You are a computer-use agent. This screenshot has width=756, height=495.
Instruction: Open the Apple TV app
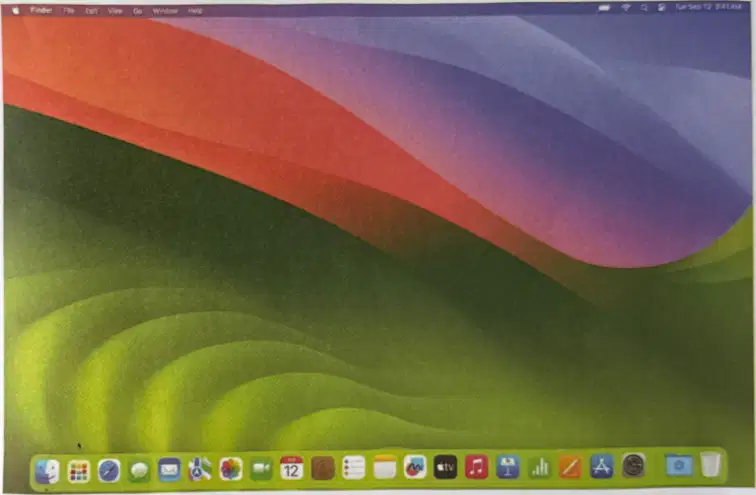[445, 467]
